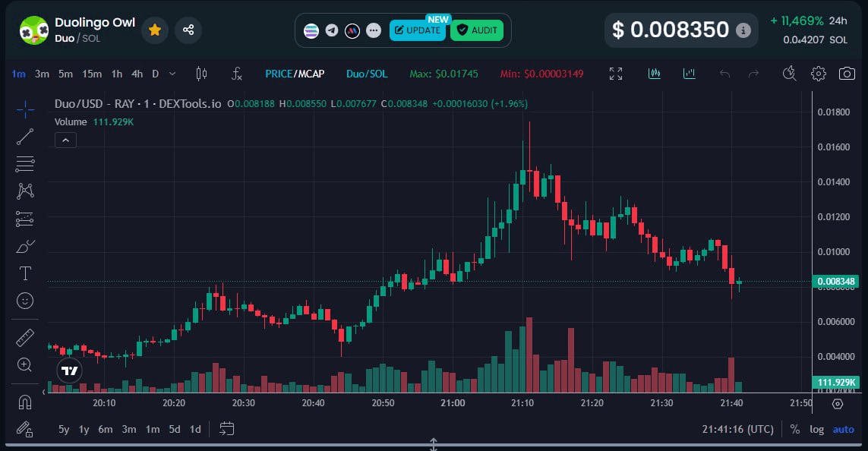This screenshot has width=868, height=451.
Task: Add Duolingo Owl to favorites with star
Action: coord(155,30)
